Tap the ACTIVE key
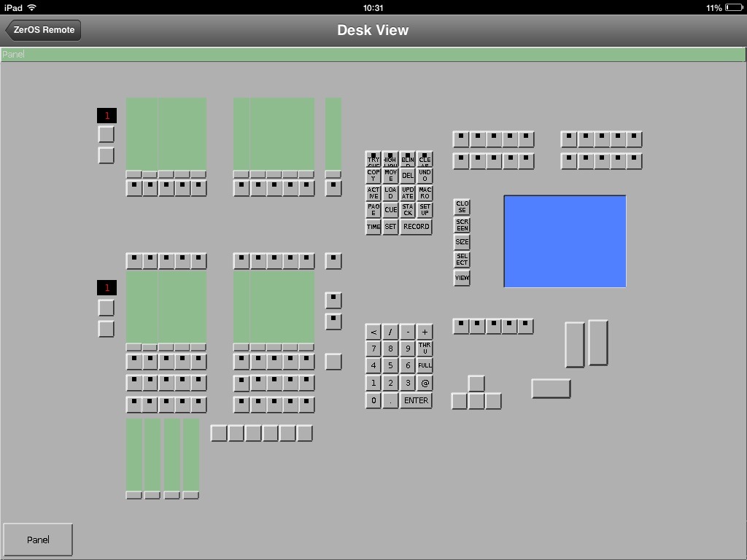The width and height of the screenshot is (747, 560). (x=373, y=192)
